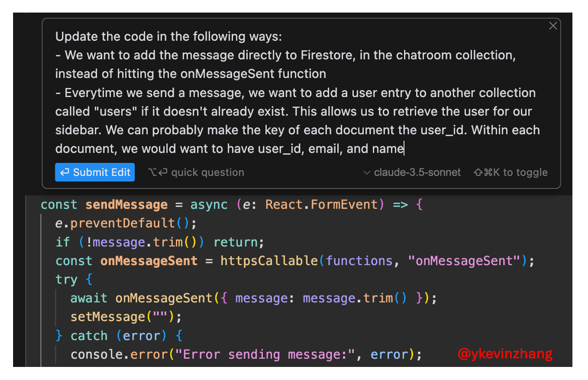Click the sendMessage function name in code
The image size is (588, 380).
coord(126,205)
